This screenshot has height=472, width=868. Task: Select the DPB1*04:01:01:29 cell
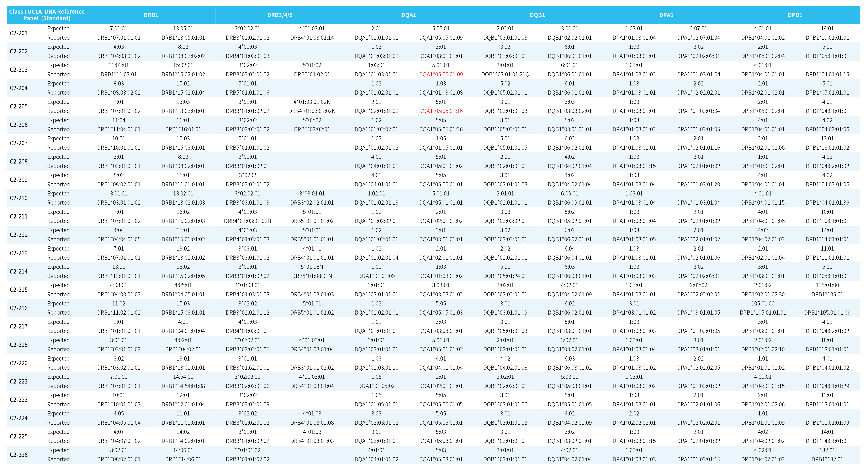coord(827,386)
